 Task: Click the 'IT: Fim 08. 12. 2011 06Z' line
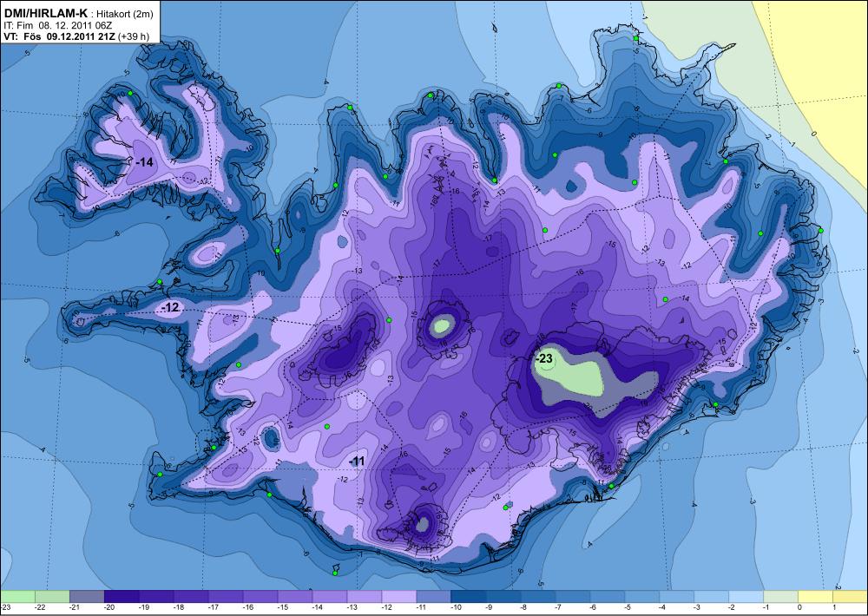coord(58,25)
